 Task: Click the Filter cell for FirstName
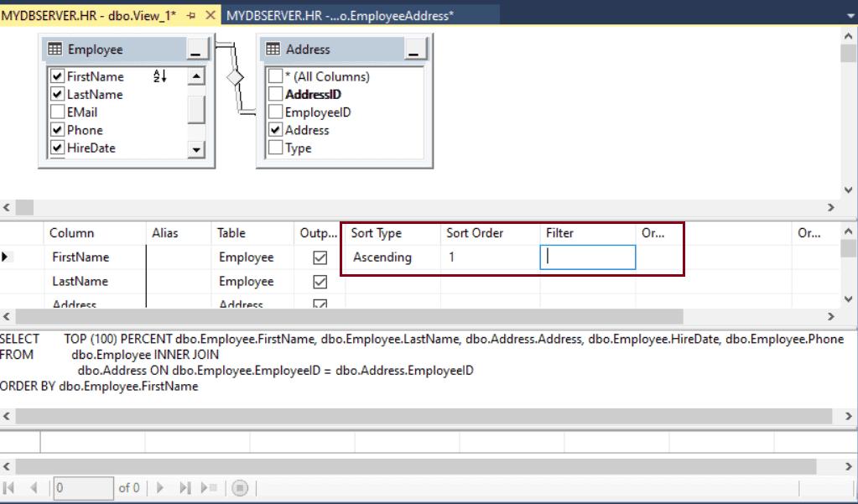click(x=587, y=257)
